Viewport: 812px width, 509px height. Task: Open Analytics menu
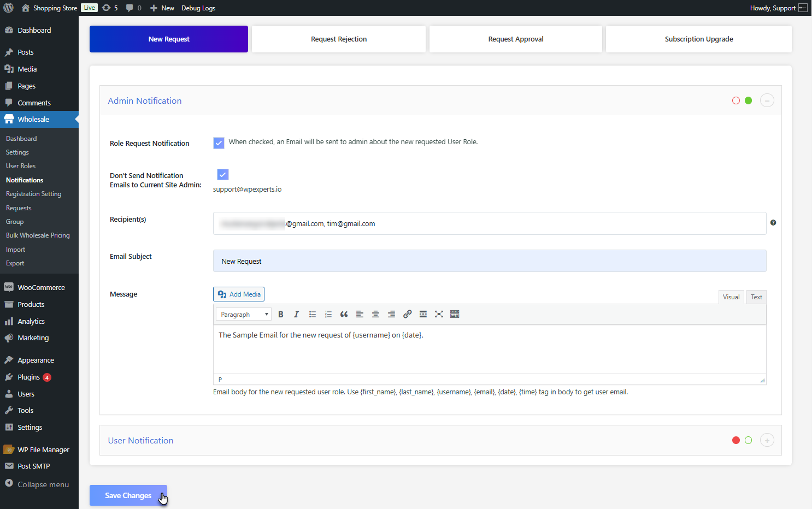click(x=39, y=321)
